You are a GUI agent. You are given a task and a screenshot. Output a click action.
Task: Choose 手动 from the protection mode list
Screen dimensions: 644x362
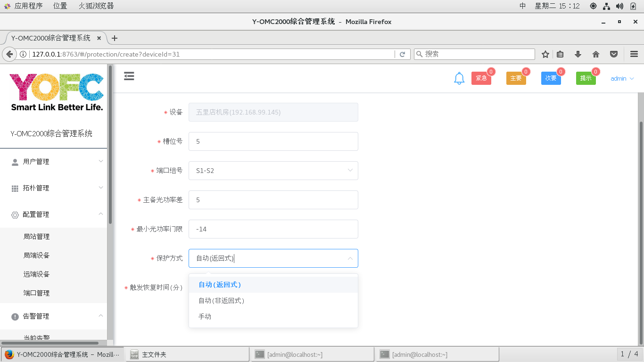[205, 317]
